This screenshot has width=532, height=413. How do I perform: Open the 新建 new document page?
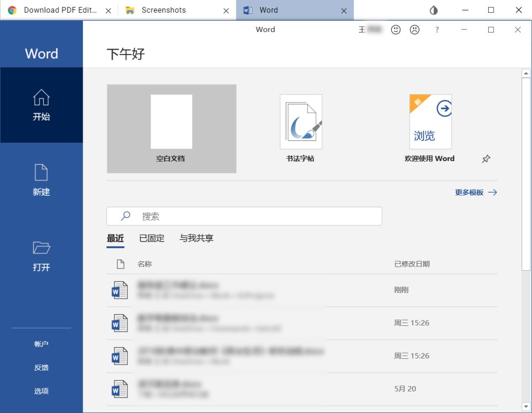coord(41,180)
